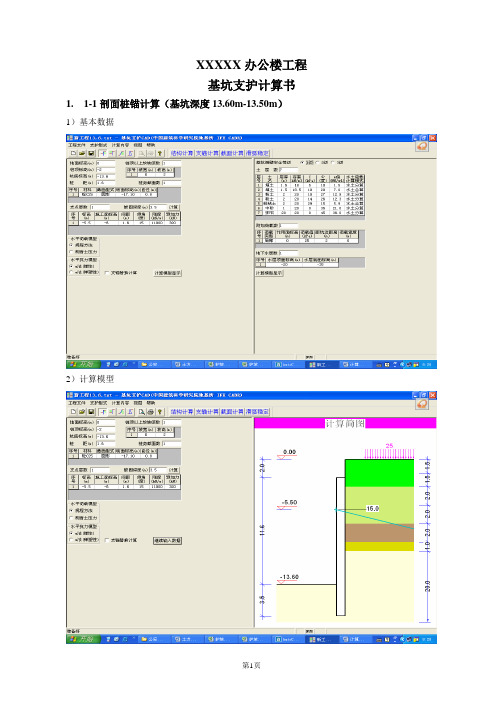
Task: Click the -5.50 elevation label in diagram
Action: 289,502
